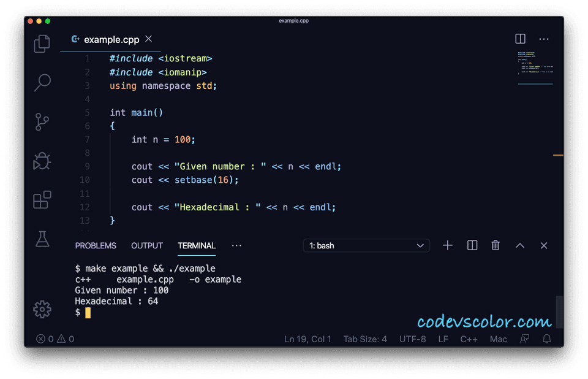Screen dimensions: 588x379
Task: Create a new terminal with plus button
Action: tap(448, 245)
